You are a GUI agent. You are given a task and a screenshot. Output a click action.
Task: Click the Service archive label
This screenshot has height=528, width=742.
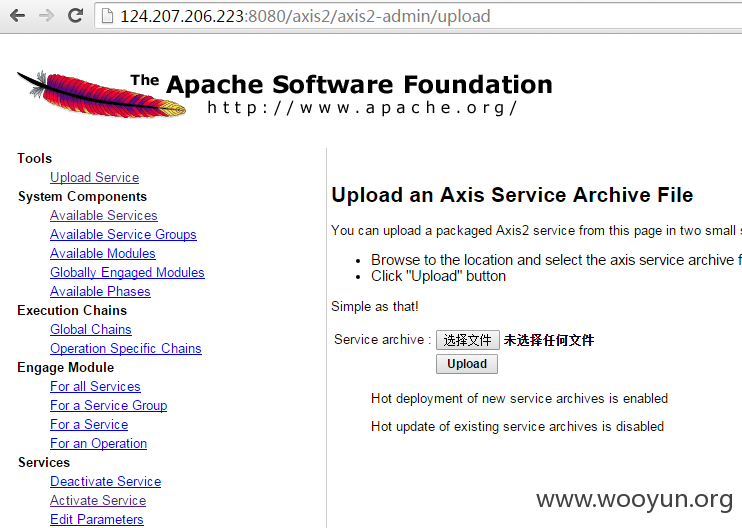point(382,340)
